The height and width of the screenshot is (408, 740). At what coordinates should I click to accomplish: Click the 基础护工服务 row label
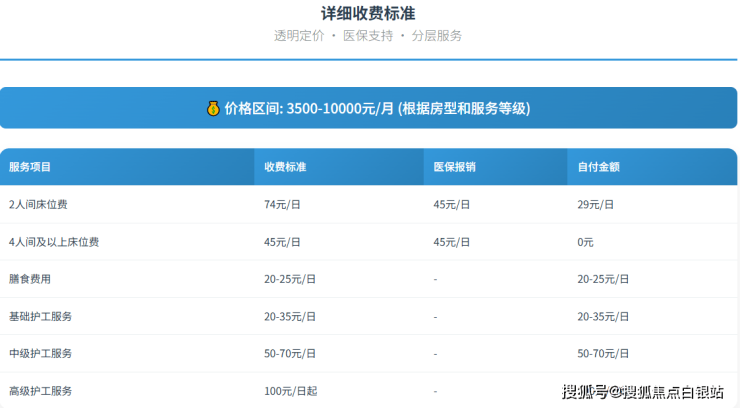coord(40,316)
